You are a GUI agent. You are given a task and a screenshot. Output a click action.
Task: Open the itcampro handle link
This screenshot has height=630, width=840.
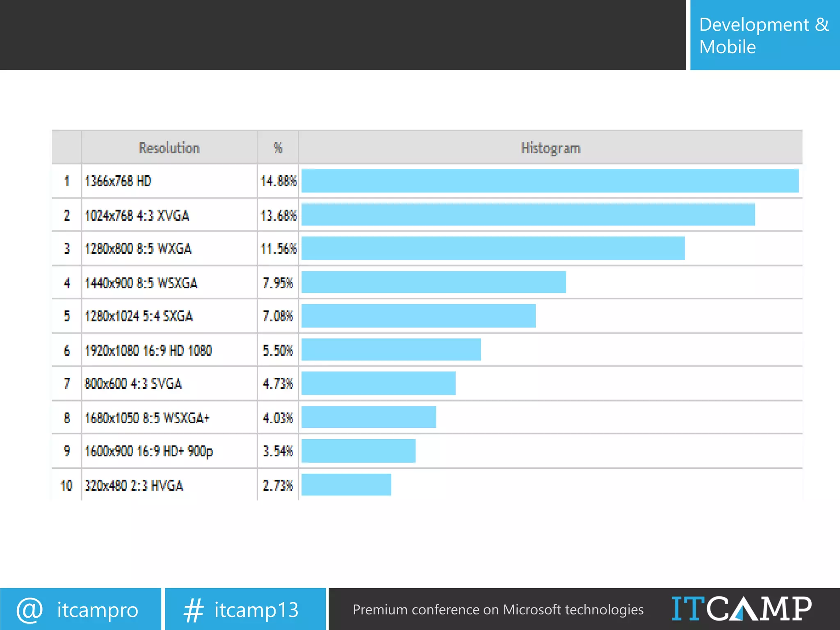point(98,610)
